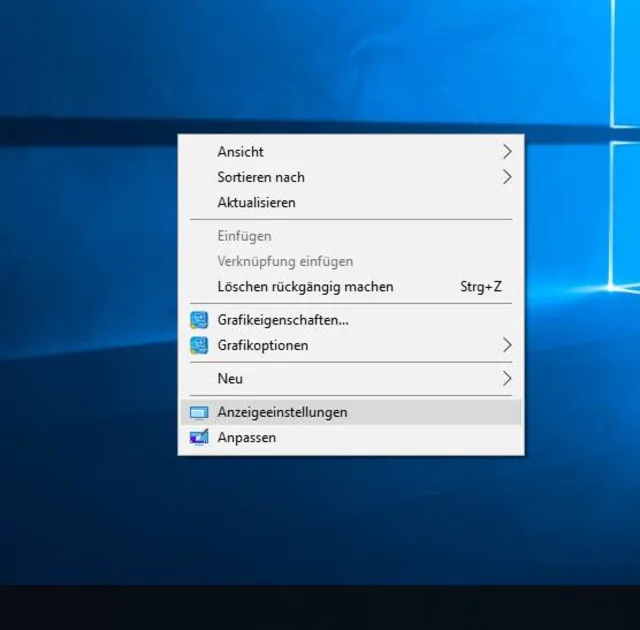This screenshot has width=640, height=630.
Task: Click the icon beside Grafikoptionen
Action: 199,345
